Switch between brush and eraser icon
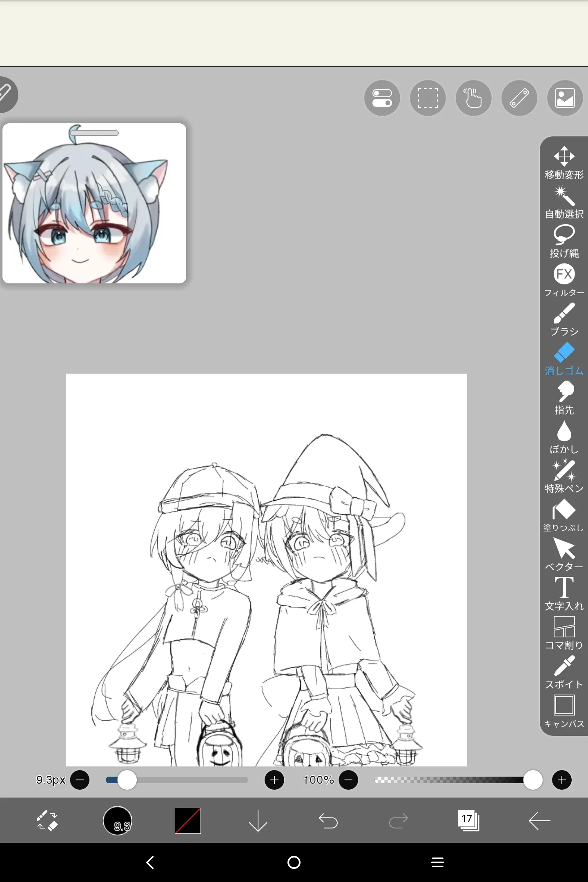Image resolution: width=588 pixels, height=882 pixels. tap(47, 820)
